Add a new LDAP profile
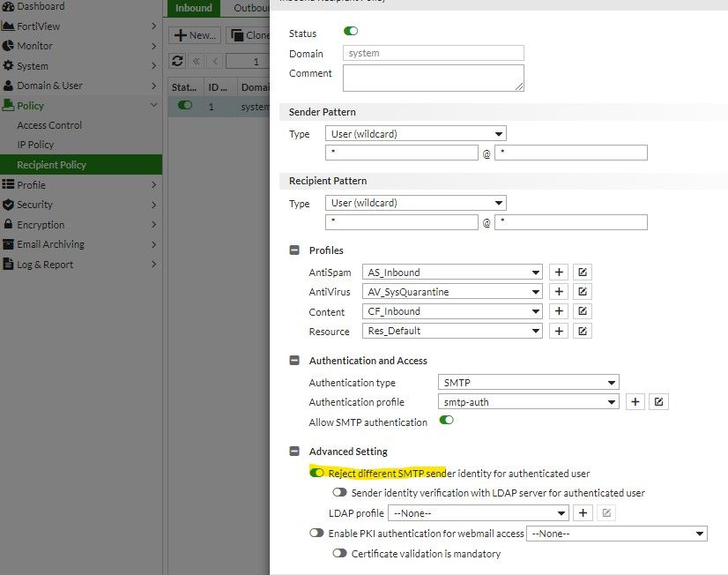 coord(583,512)
